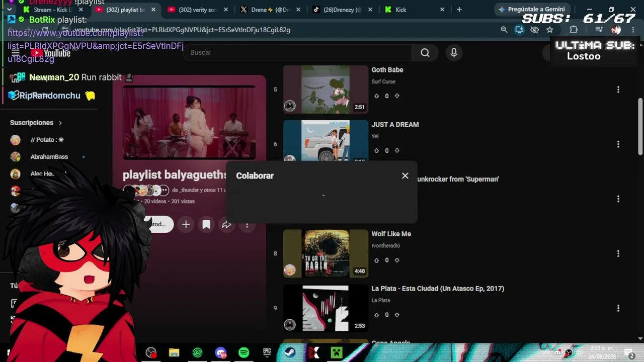Open the more options menu for Wolf Like Me
Screen dimensions: 644x362
618,253
